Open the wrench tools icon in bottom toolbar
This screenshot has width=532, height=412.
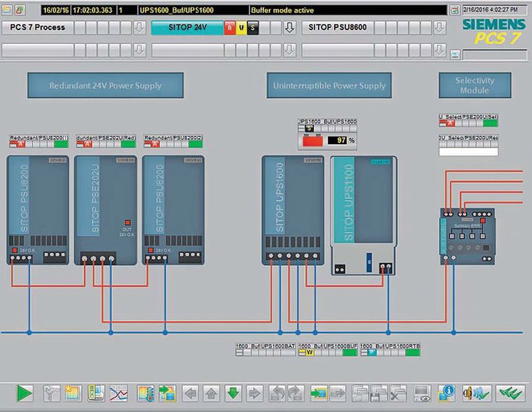coord(52,393)
